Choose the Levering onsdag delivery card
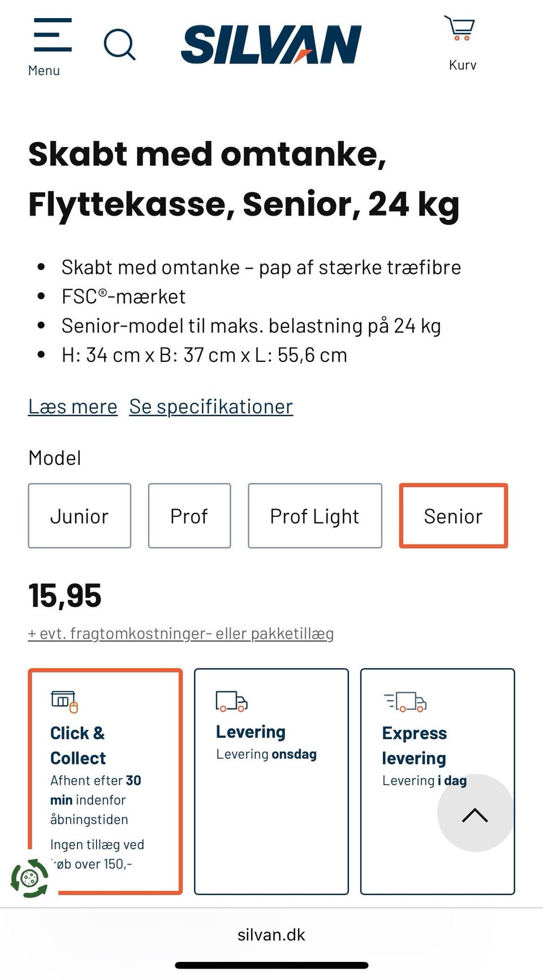This screenshot has height=980, width=543. [271, 780]
